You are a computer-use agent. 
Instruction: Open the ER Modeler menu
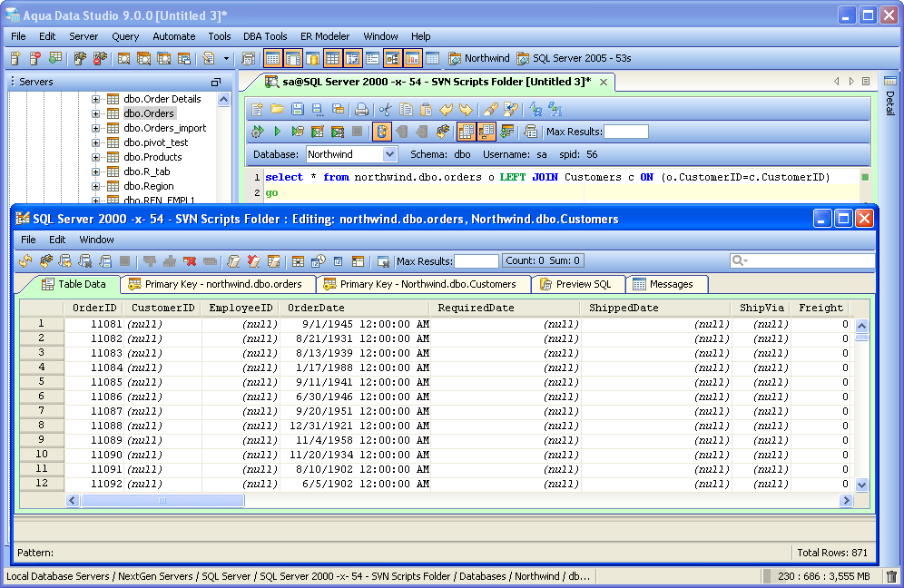point(327,36)
